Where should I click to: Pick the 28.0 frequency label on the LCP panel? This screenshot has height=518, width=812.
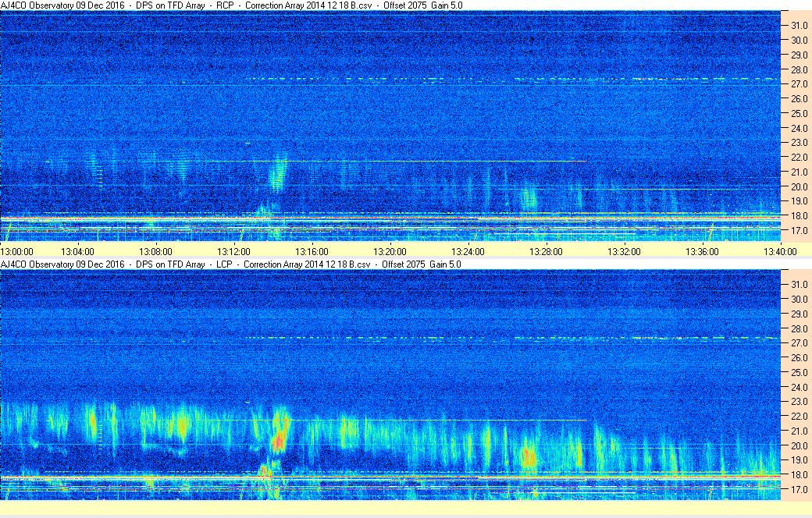799,328
